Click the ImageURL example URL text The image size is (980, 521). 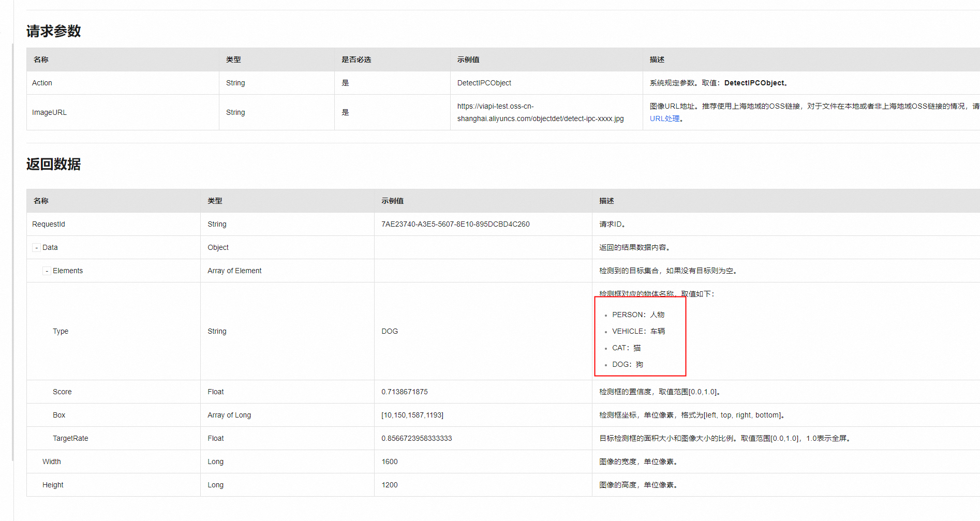click(x=540, y=112)
